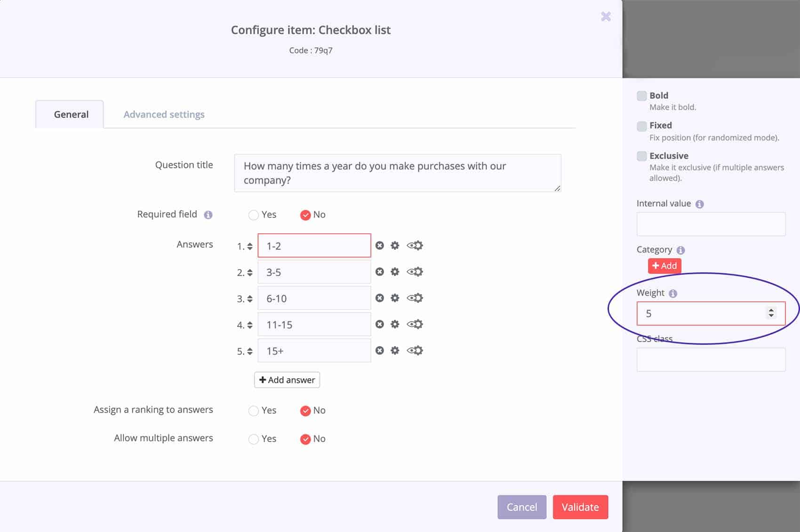Reorder answer 1 using sort arrows

[250, 246]
